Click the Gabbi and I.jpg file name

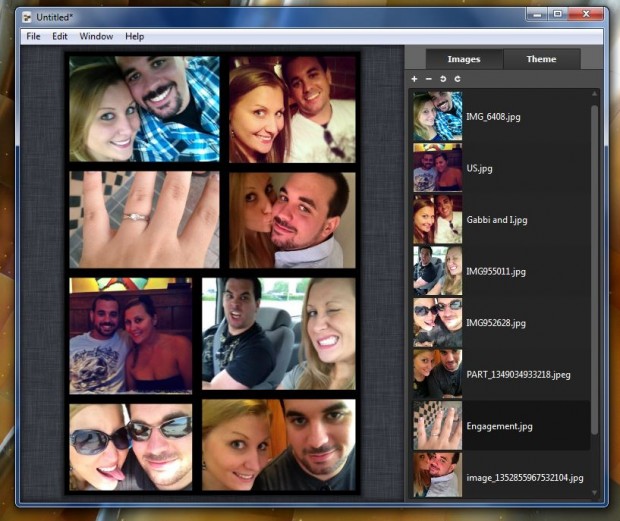(x=497, y=220)
